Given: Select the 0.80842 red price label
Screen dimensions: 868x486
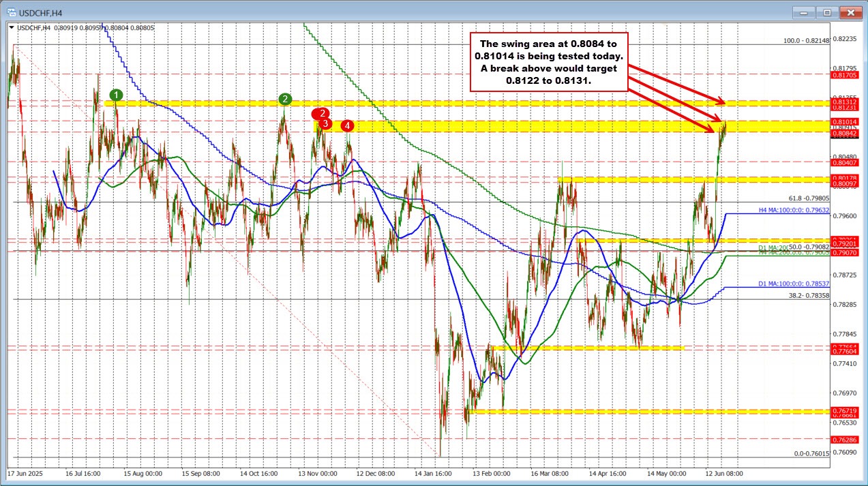Looking at the screenshot, I should [843, 134].
